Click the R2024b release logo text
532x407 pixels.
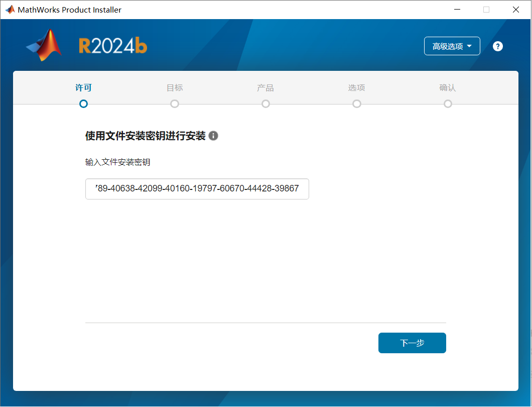[113, 46]
